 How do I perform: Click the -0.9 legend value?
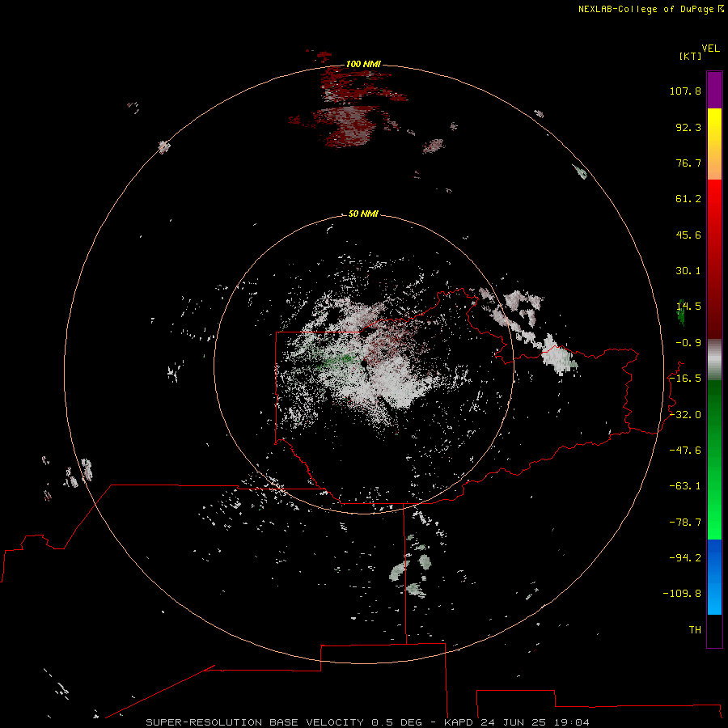[x=688, y=343]
